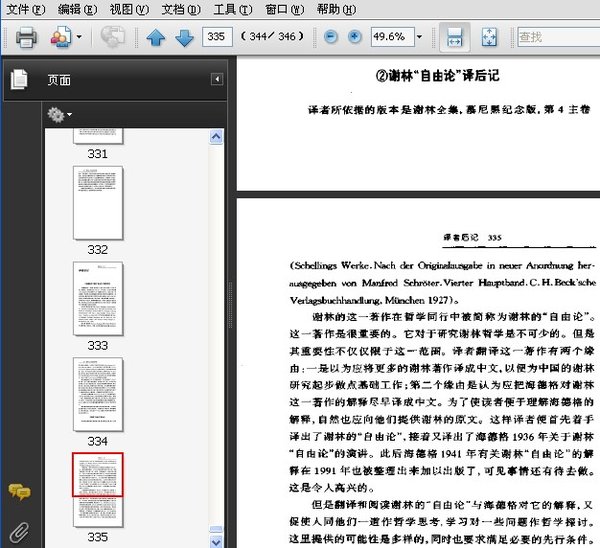Click the Print icon in the toolbar
This screenshot has width=600, height=548.
coord(26,38)
